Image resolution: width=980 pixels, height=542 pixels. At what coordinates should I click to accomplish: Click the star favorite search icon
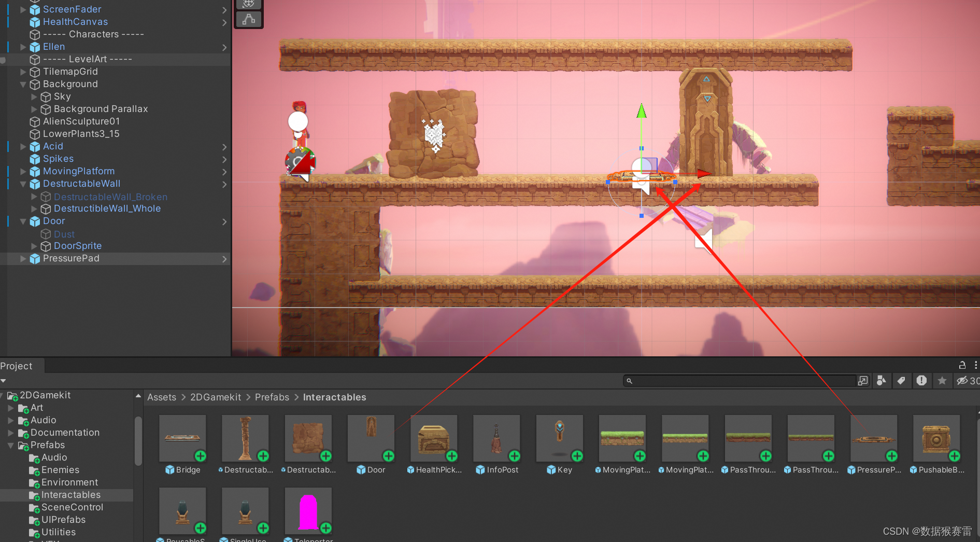pos(942,381)
